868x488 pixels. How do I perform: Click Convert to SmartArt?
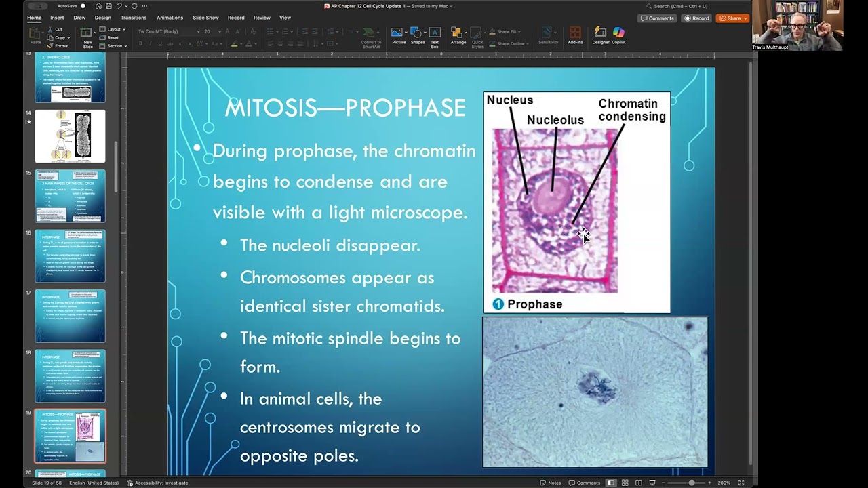tap(371, 38)
